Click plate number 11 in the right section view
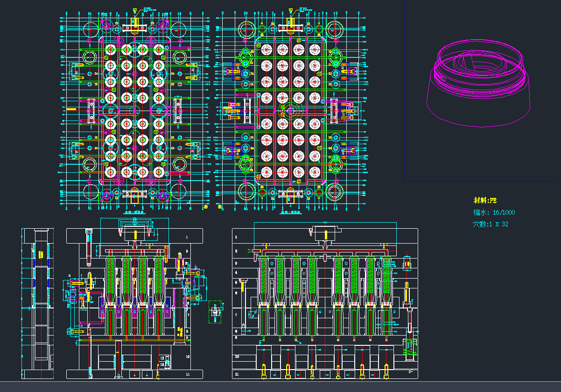Screen dimensions: 561x392 236,374
